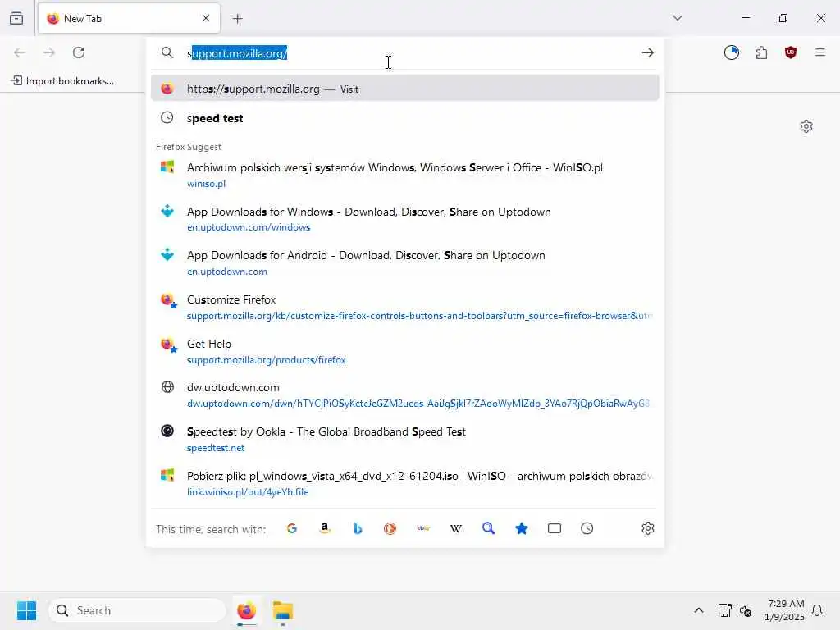Open the new tab page customize gear
Viewport: 840px width, 630px height.
point(806,126)
